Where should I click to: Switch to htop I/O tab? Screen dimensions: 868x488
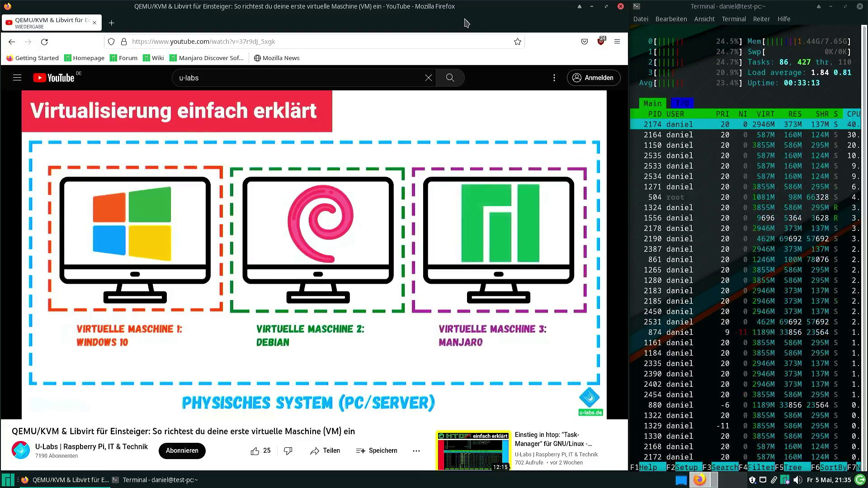tap(682, 103)
